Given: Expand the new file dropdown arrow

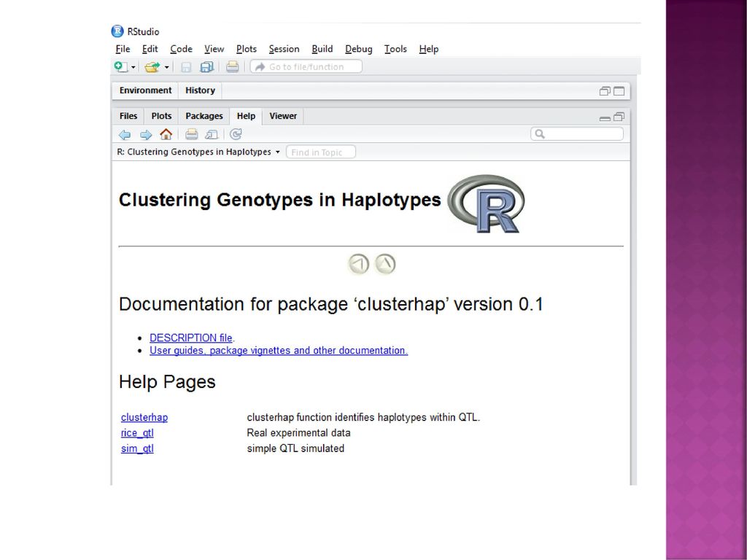Looking at the screenshot, I should [133, 68].
